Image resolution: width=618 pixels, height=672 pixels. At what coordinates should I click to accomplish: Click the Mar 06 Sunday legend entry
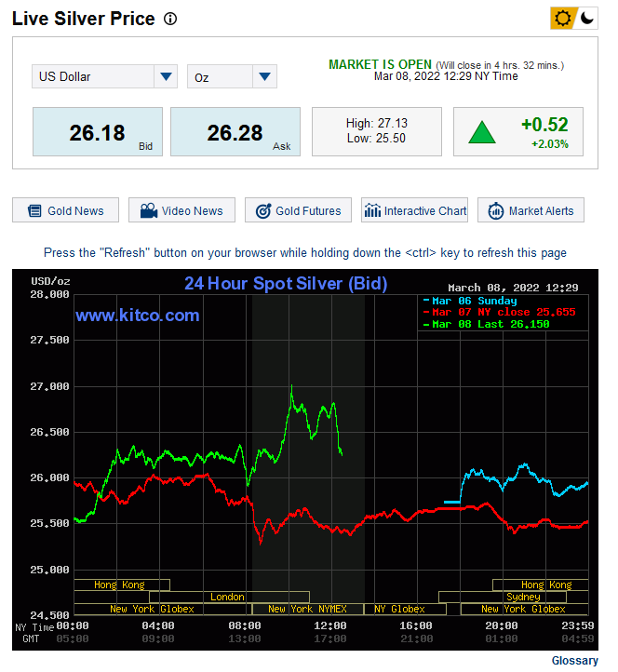coord(470,301)
